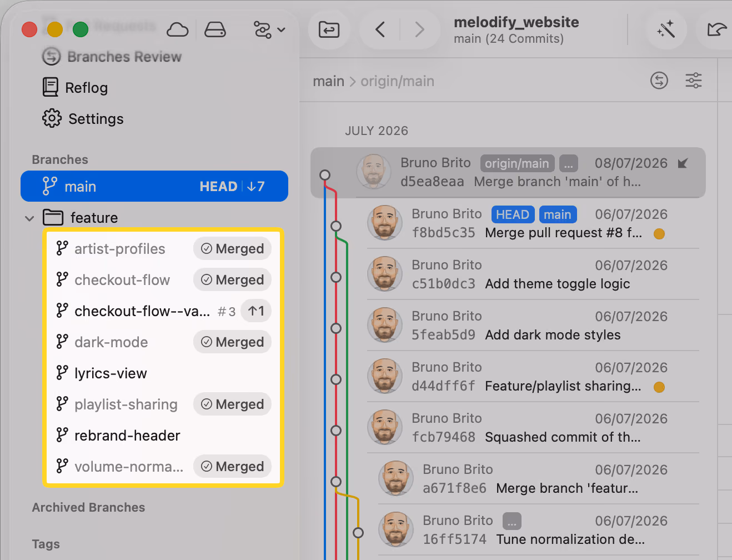732x560 pixels.
Task: Click Bruno Brito avatar on commit a671f8e6
Action: [x=396, y=478]
